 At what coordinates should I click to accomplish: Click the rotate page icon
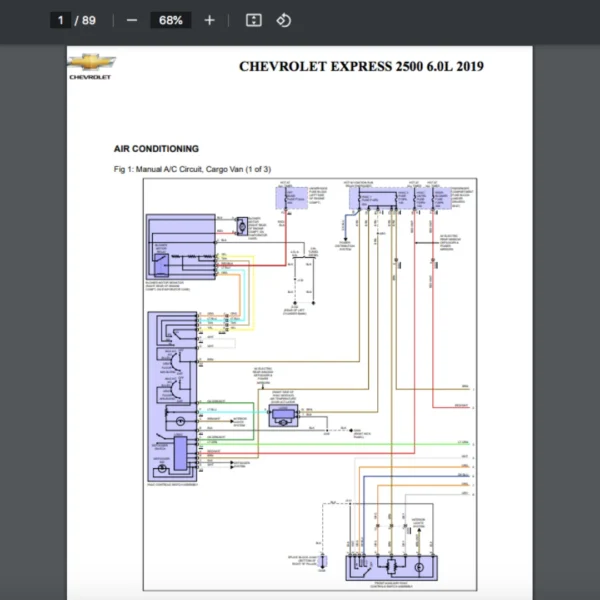pyautogui.click(x=283, y=20)
